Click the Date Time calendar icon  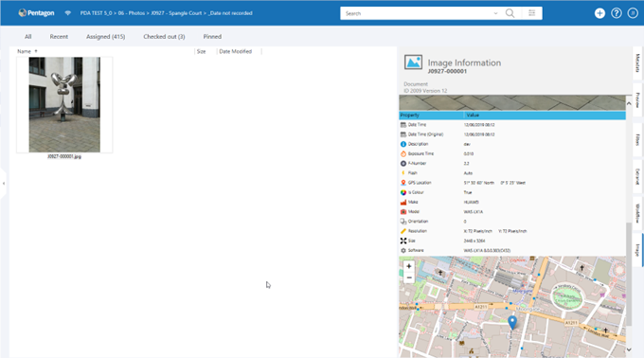pyautogui.click(x=403, y=124)
